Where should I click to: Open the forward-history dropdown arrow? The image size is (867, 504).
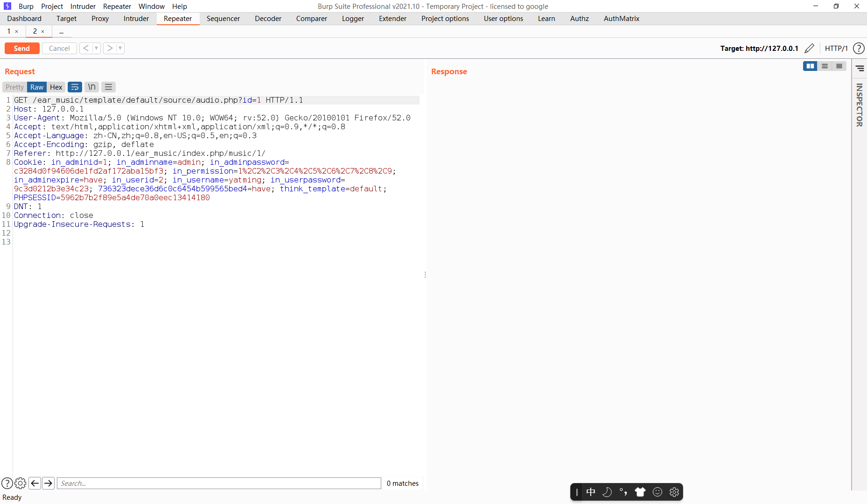pos(120,48)
